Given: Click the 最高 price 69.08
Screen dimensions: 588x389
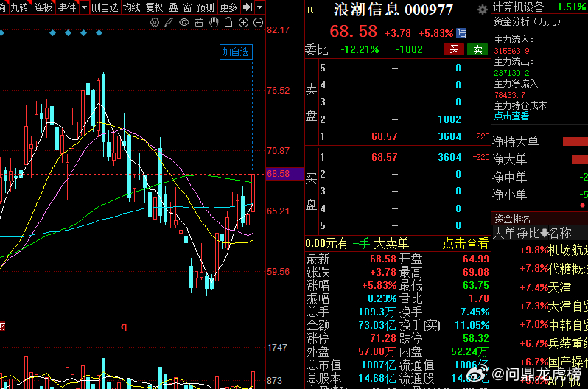Looking at the screenshot, I should (x=476, y=272).
